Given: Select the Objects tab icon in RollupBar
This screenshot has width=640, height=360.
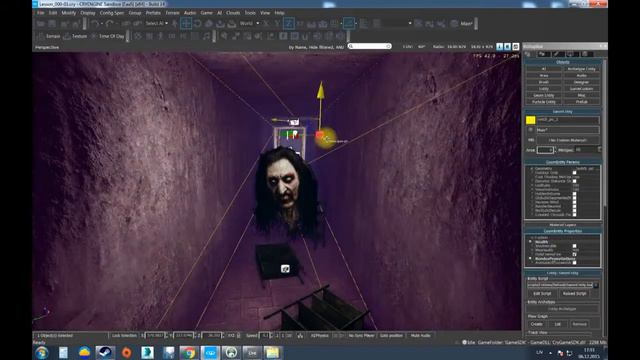Looking at the screenshot, I should [x=528, y=54].
